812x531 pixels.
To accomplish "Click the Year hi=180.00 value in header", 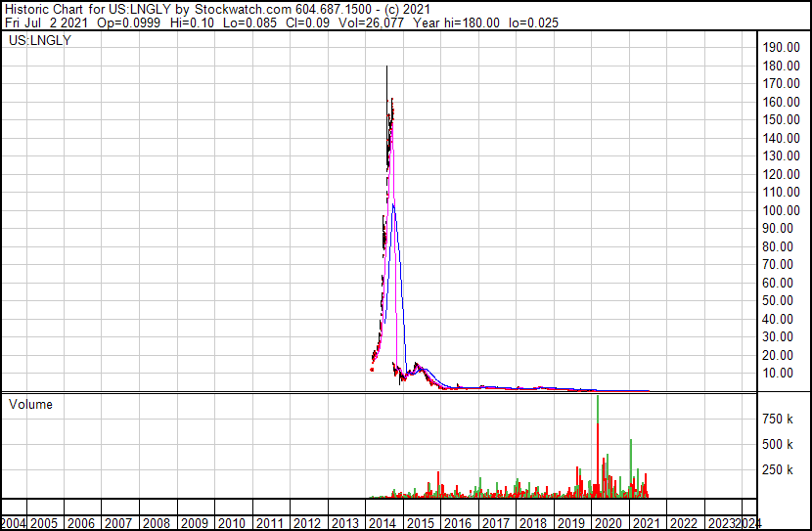I will (454, 22).
